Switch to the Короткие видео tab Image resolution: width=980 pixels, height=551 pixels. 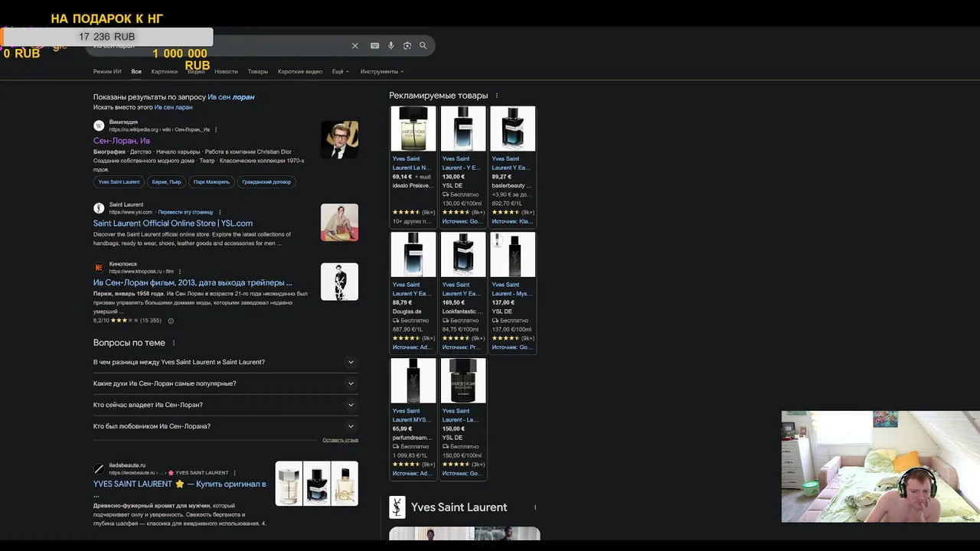click(x=300, y=71)
